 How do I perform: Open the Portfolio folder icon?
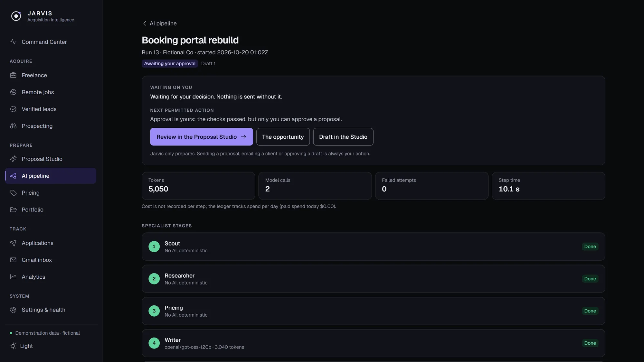[13, 209]
